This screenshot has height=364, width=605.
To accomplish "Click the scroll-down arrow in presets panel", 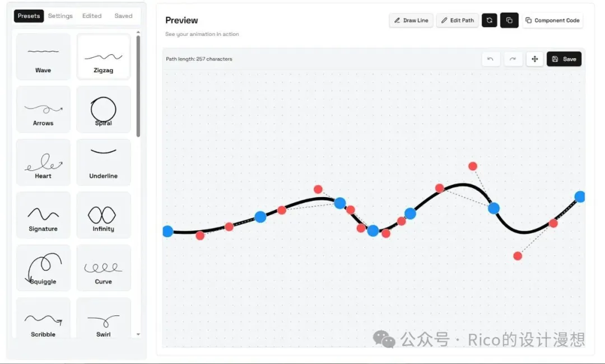I will click(138, 335).
